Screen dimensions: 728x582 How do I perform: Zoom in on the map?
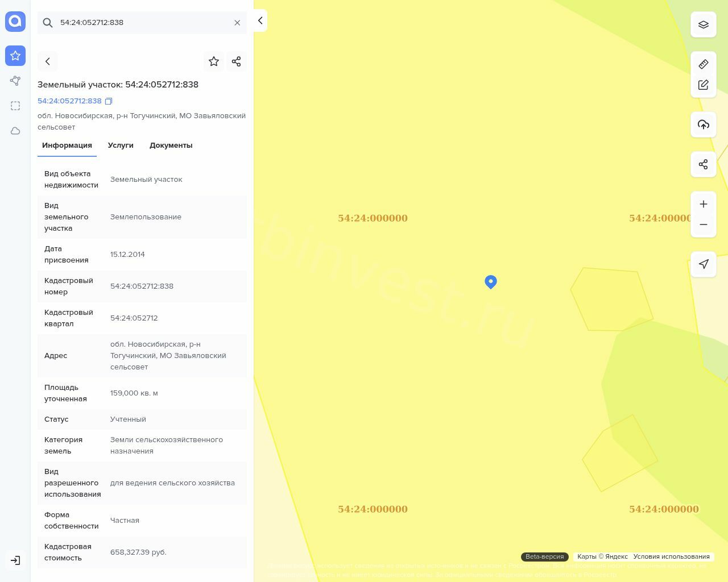[x=704, y=204]
